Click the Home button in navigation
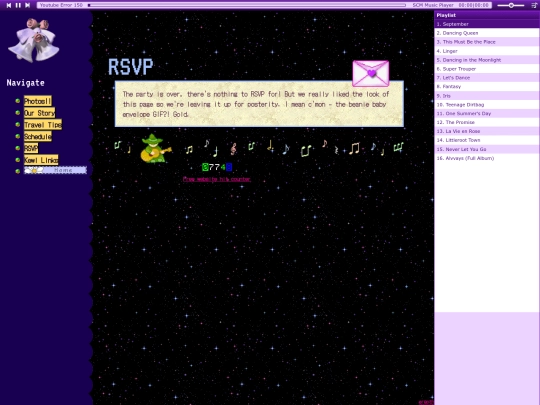The height and width of the screenshot is (405, 540). tap(55, 170)
